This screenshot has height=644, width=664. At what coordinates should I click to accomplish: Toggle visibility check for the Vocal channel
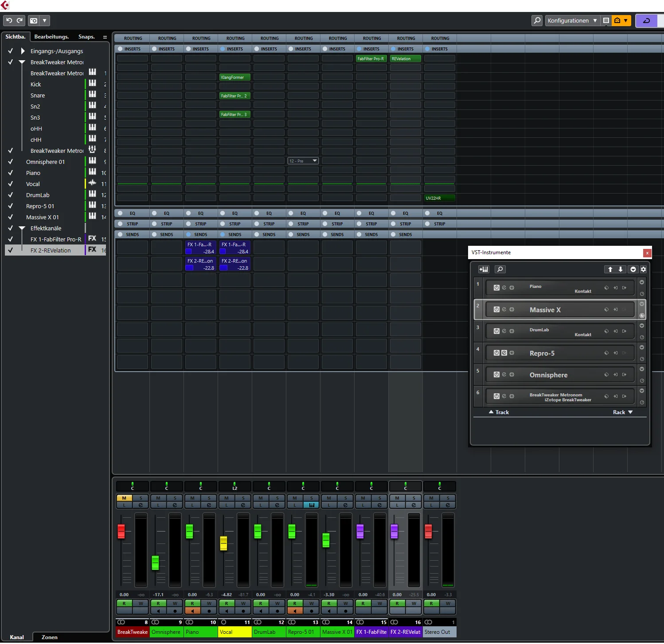[x=10, y=184]
